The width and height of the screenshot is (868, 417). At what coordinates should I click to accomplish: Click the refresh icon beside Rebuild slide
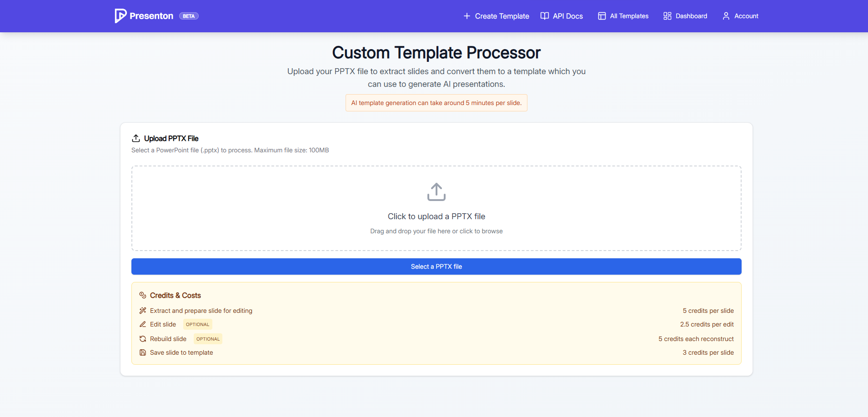143,339
